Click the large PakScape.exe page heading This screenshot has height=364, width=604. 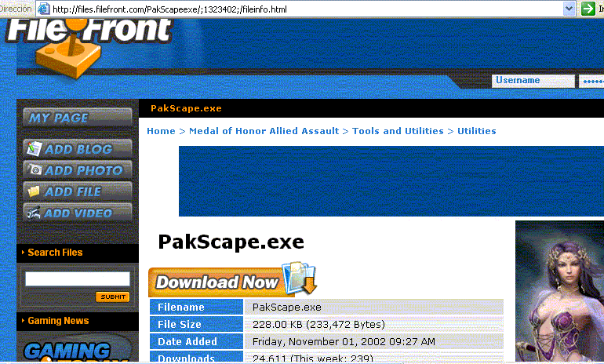point(231,242)
